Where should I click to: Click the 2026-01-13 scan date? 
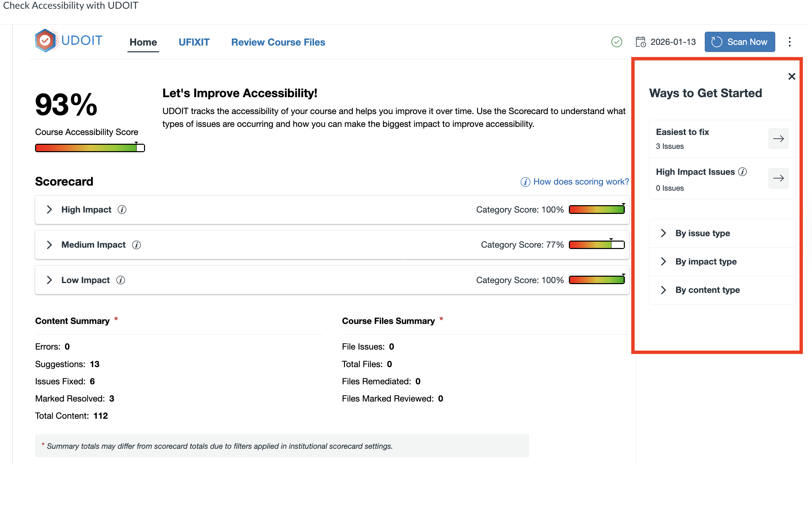[x=673, y=42]
